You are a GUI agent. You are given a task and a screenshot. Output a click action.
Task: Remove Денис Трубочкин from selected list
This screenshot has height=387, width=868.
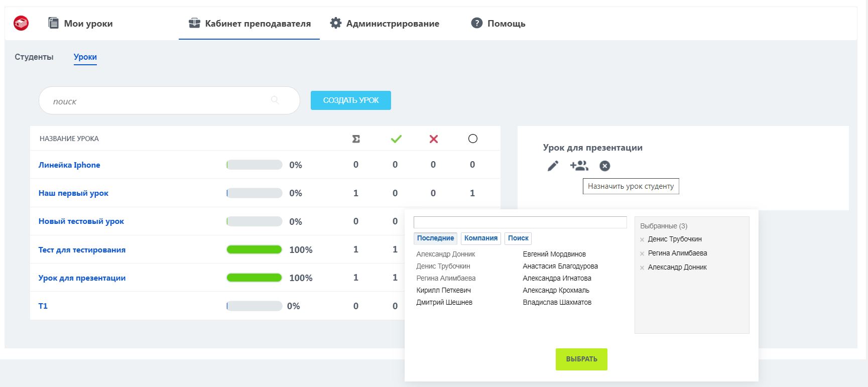(x=642, y=240)
